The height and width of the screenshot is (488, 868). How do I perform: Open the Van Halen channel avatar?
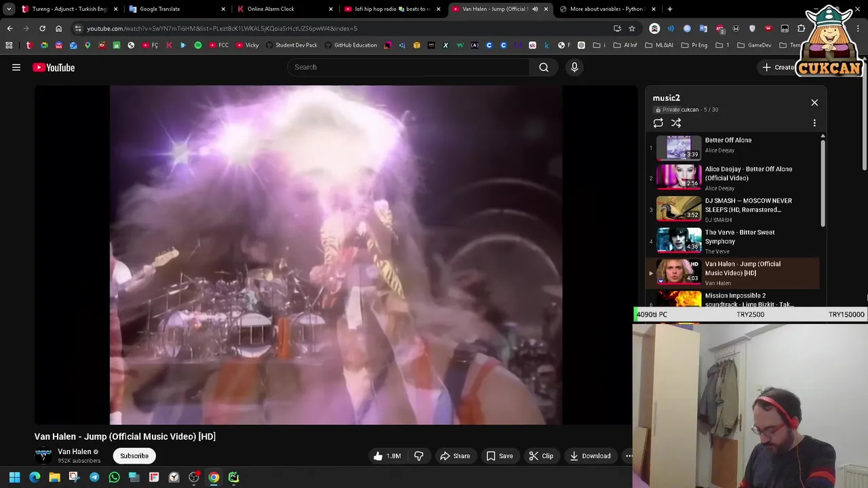point(43,456)
